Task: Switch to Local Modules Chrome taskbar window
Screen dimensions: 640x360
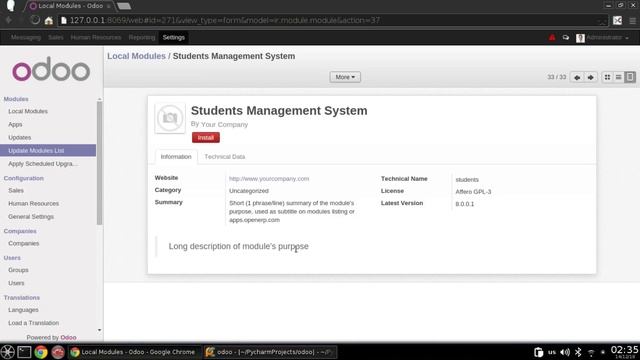Action: pos(133,352)
